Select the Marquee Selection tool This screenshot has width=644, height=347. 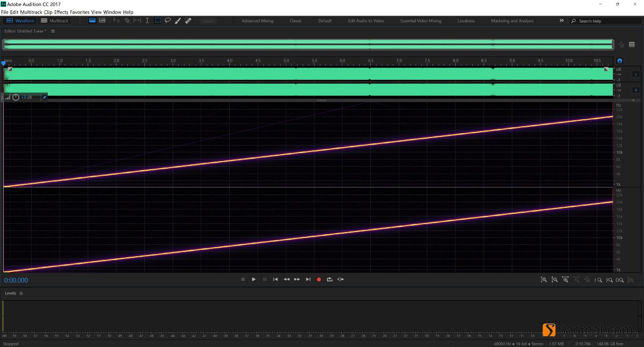[157, 21]
